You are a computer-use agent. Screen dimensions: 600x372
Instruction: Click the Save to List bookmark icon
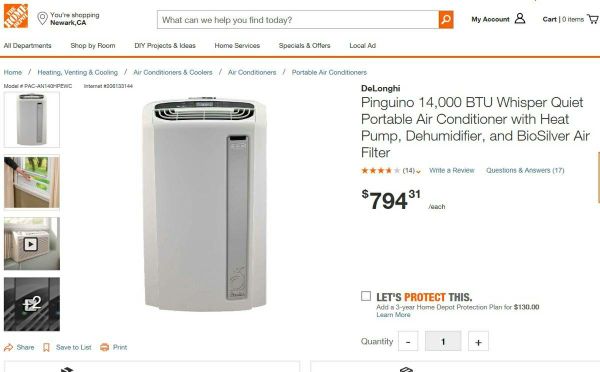point(46,347)
